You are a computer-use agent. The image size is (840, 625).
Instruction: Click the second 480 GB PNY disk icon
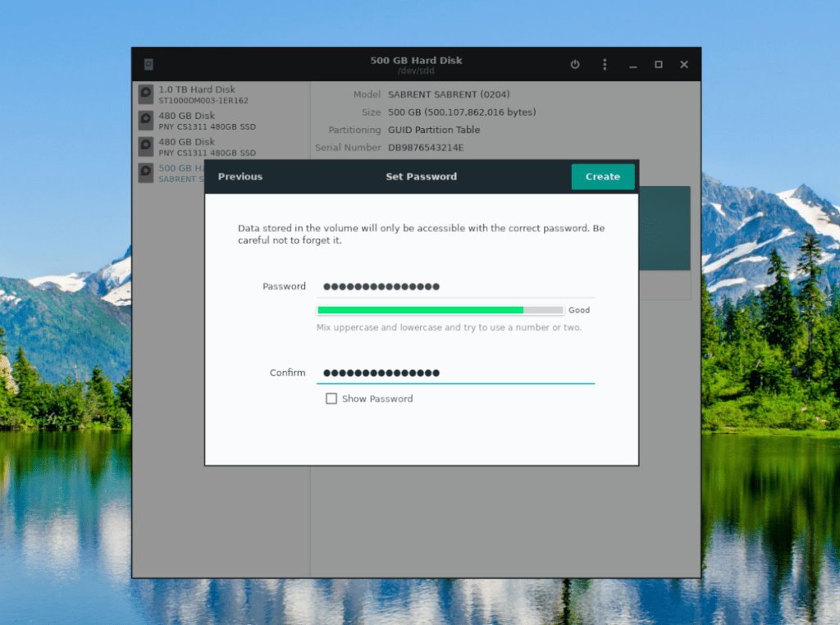point(145,146)
